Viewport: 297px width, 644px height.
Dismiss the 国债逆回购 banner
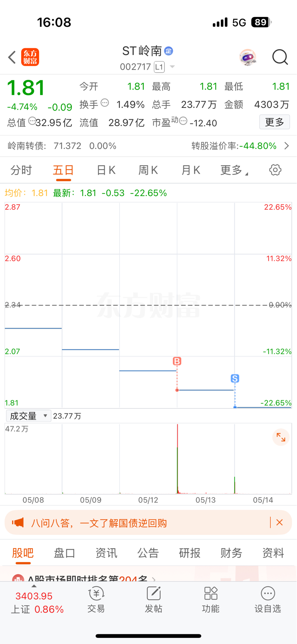click(x=280, y=523)
